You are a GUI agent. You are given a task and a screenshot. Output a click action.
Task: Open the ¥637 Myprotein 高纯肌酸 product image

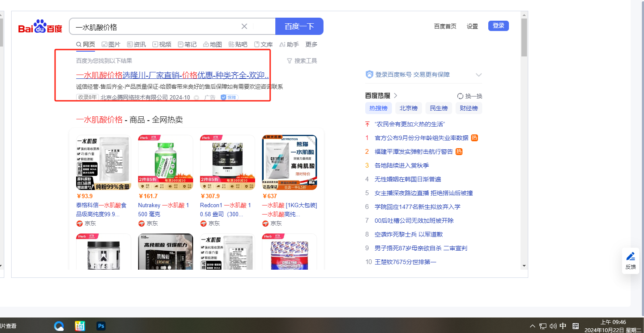(290, 162)
